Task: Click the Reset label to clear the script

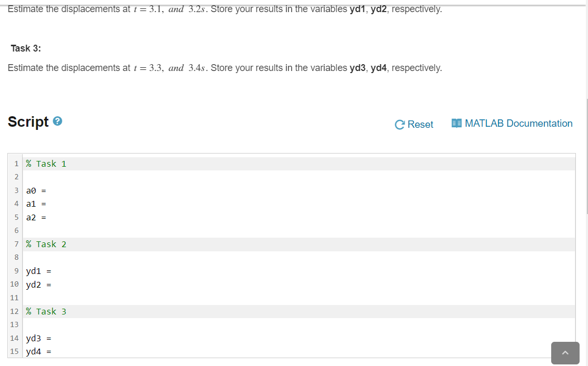Action: (x=420, y=124)
